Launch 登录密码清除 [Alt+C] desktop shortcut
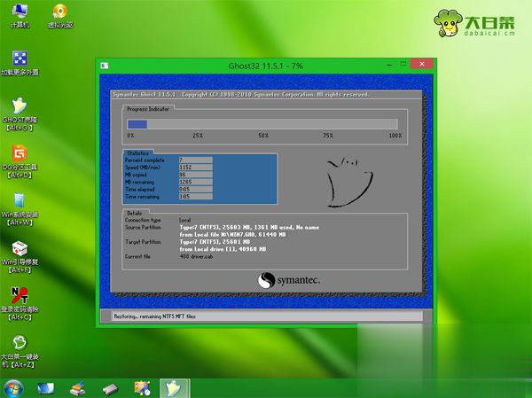 click(20, 304)
